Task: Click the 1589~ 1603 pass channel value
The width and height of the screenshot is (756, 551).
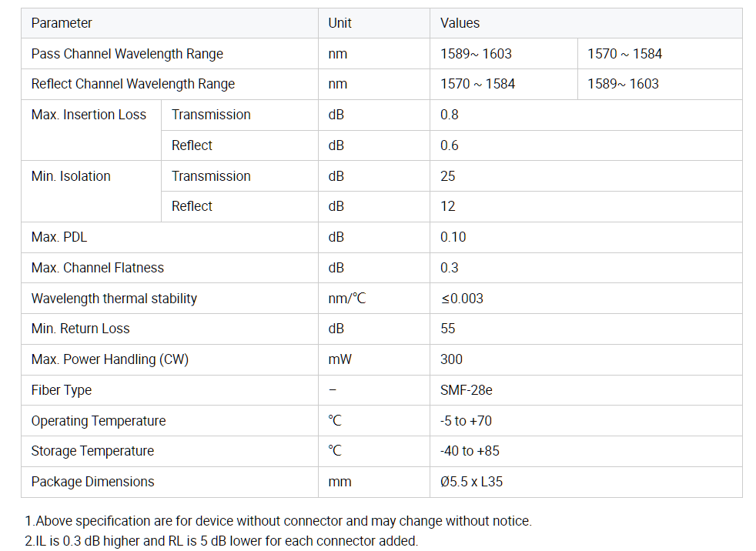Action: click(x=476, y=54)
